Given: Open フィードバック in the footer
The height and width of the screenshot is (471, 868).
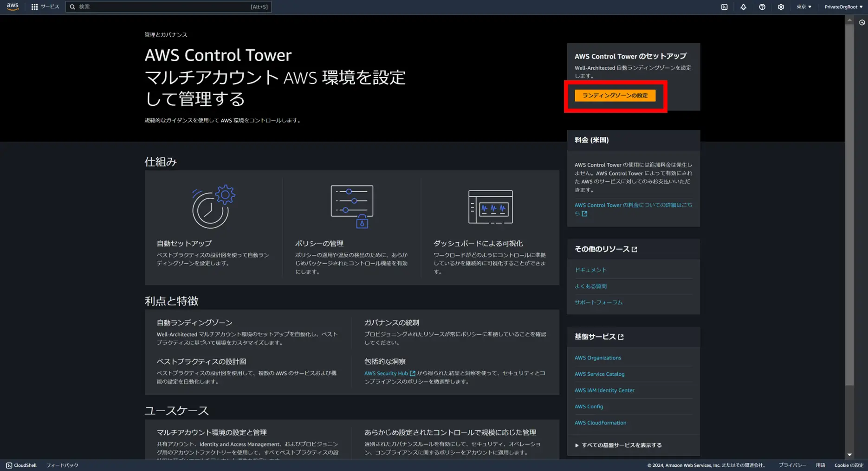Looking at the screenshot, I should pos(62,465).
